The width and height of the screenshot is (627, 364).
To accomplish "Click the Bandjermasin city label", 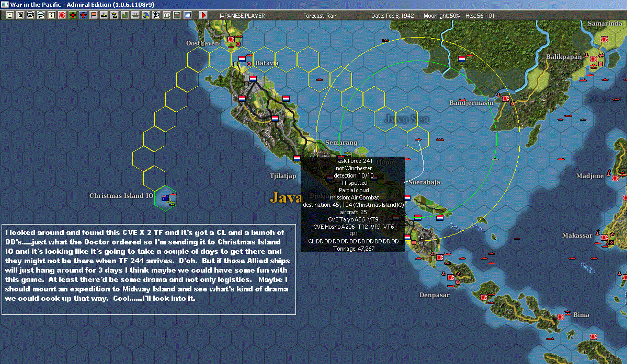I will click(x=472, y=103).
